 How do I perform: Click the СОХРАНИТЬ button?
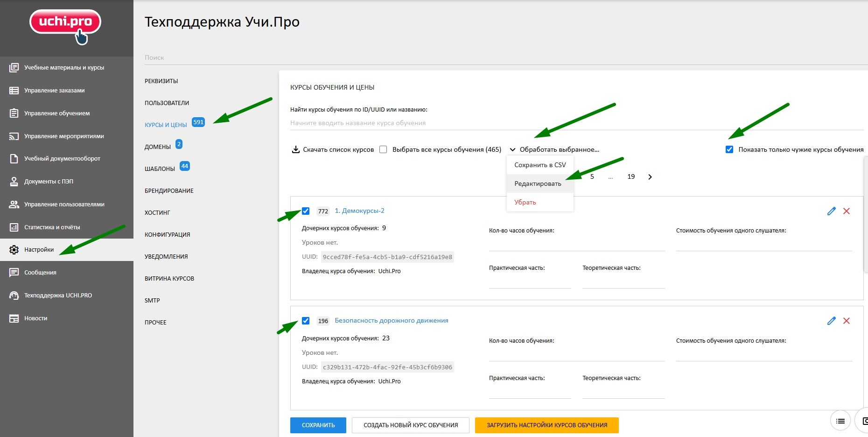[318, 425]
